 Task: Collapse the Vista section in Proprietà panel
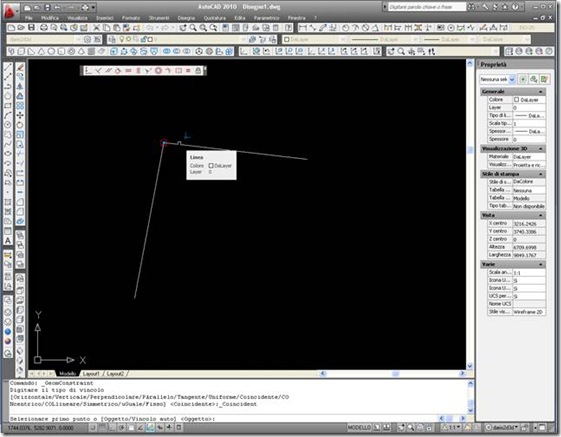pyautogui.click(x=541, y=215)
